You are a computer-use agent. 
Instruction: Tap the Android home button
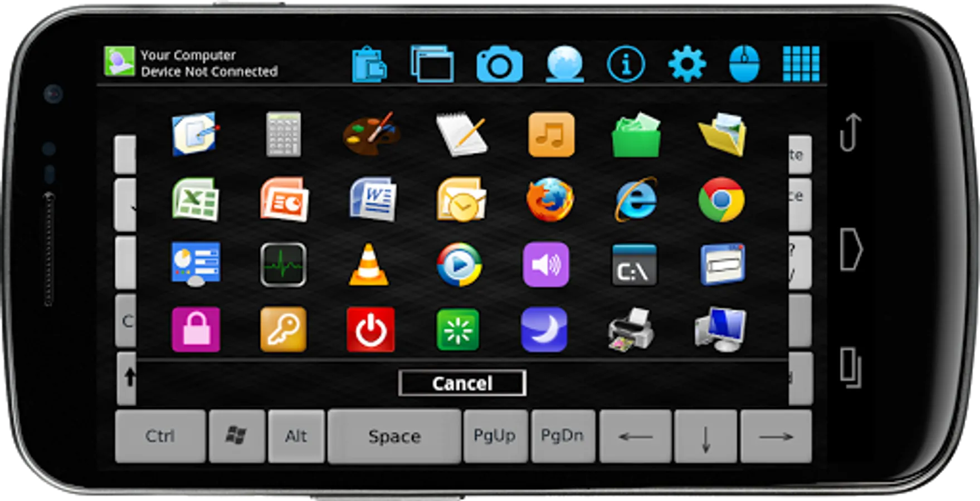pos(851,249)
